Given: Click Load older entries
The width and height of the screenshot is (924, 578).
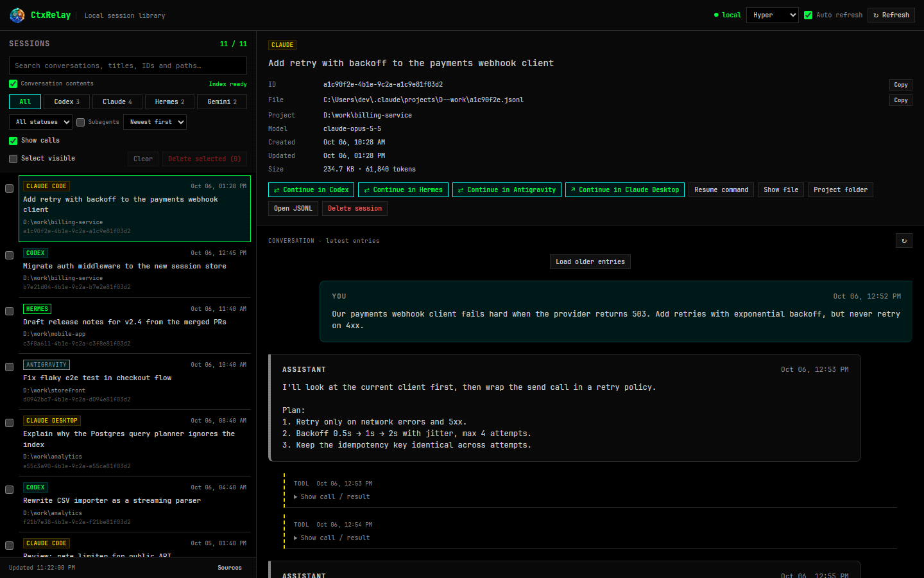Looking at the screenshot, I should [590, 262].
